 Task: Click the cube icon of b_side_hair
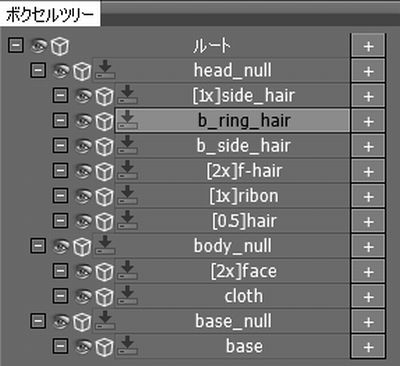[x=104, y=146]
